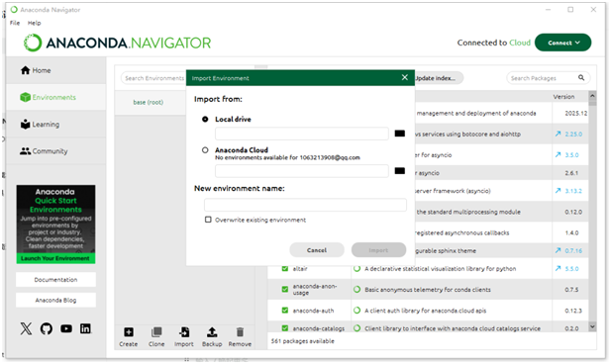Click upgrade arrow beside version 5.5.0
611x364 pixels.
(x=558, y=269)
